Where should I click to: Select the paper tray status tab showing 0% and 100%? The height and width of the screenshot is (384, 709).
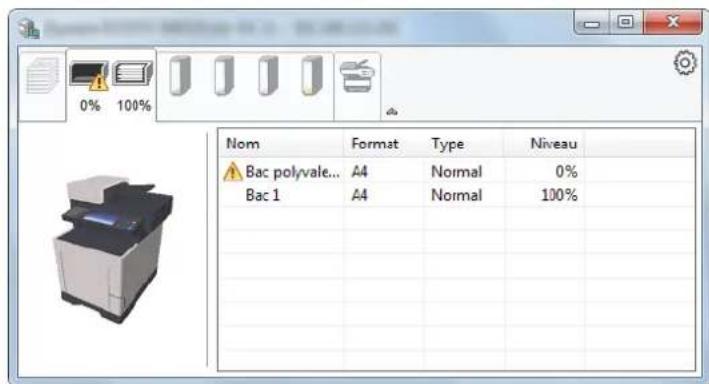111,86
